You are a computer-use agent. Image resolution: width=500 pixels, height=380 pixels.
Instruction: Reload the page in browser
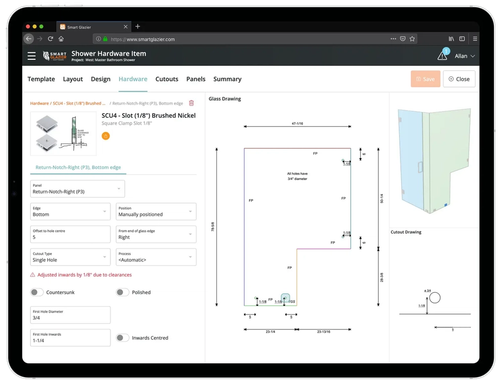coord(50,39)
